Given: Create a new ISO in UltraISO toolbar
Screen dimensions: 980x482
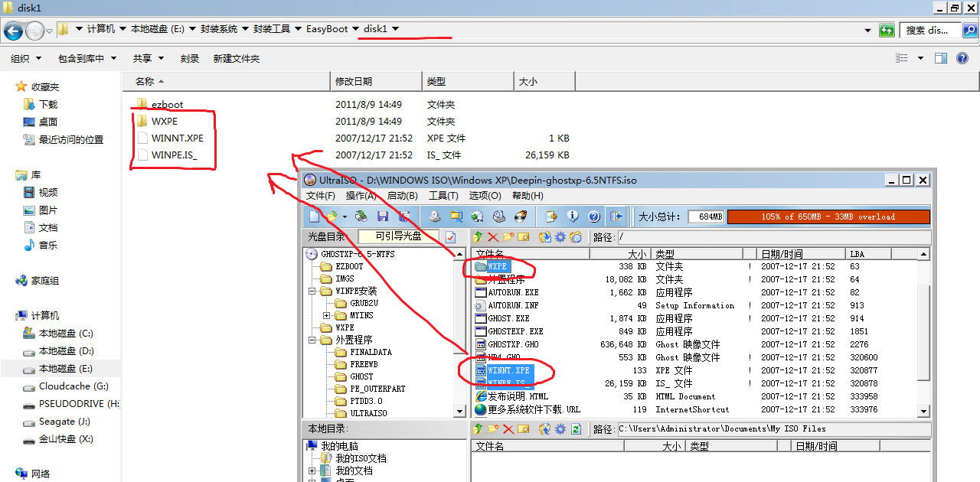Looking at the screenshot, I should point(314,217).
